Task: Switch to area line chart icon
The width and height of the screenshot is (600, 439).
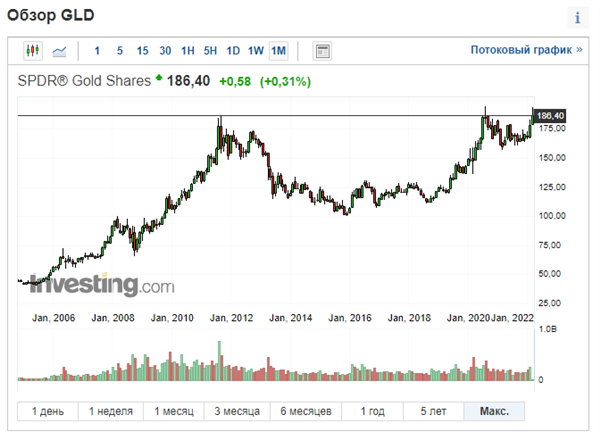Action: tap(59, 51)
